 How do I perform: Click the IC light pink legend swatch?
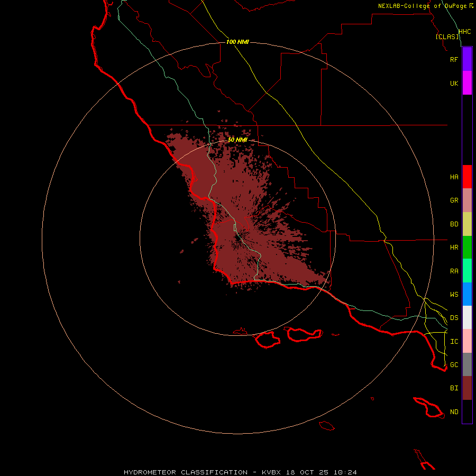click(x=467, y=341)
